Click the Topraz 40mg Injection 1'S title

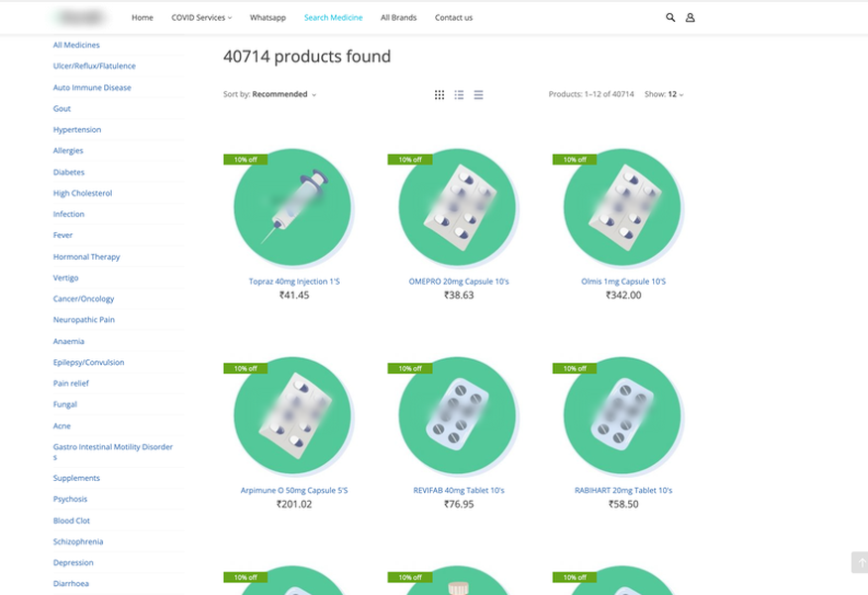coord(294,282)
